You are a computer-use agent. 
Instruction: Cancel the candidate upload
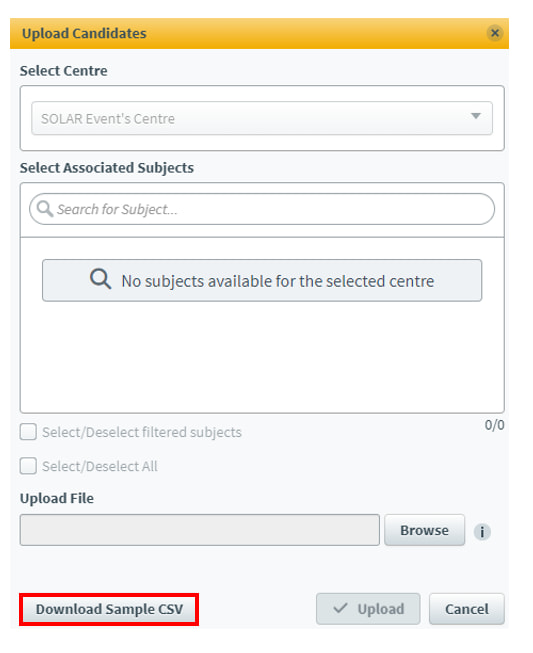click(467, 609)
